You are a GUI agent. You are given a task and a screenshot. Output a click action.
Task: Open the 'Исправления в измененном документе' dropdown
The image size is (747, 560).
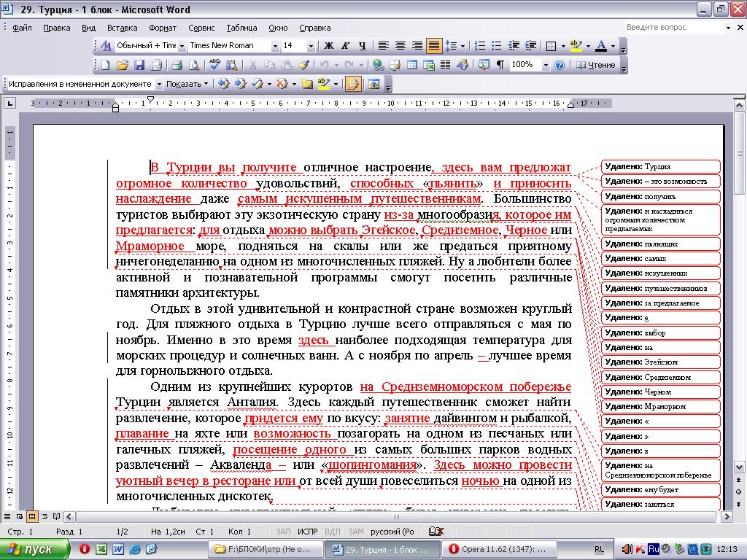(x=159, y=84)
